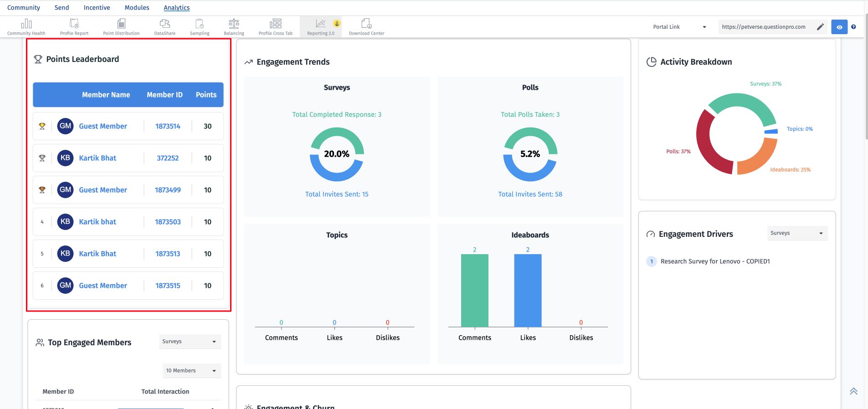Open the DataShare tool
This screenshot has width=868, height=409.
(x=165, y=27)
